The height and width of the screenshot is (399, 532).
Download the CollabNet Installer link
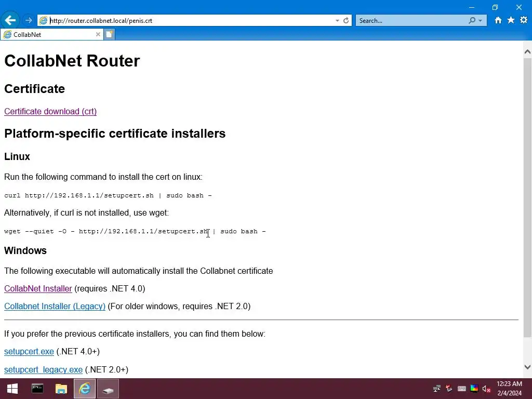pos(38,288)
